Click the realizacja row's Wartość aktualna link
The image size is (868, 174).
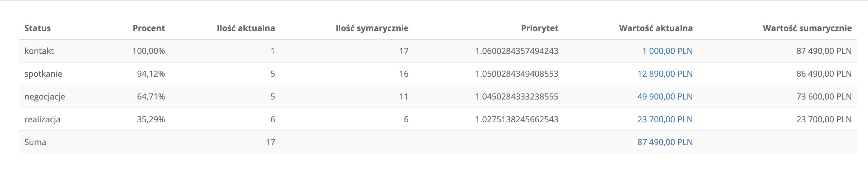[665, 119]
